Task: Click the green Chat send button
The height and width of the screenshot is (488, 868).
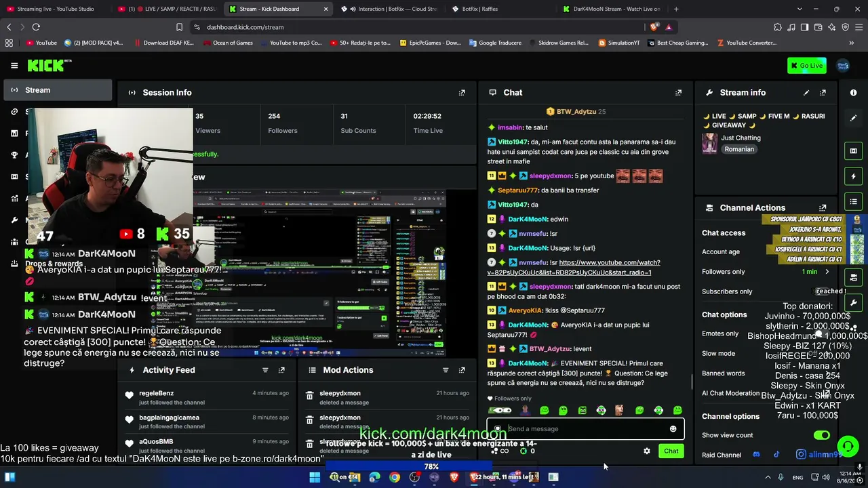Action: click(671, 451)
